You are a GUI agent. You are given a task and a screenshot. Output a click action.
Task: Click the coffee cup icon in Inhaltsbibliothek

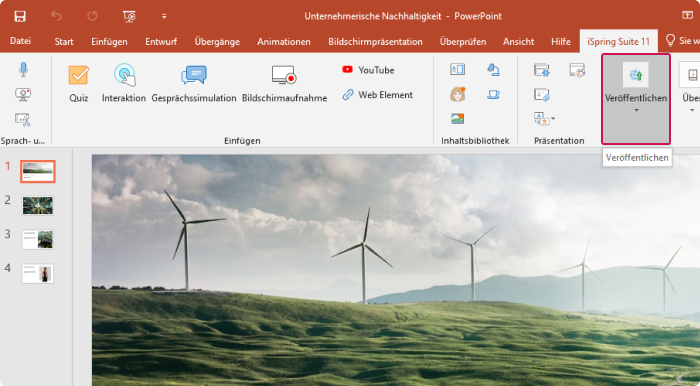(x=493, y=94)
